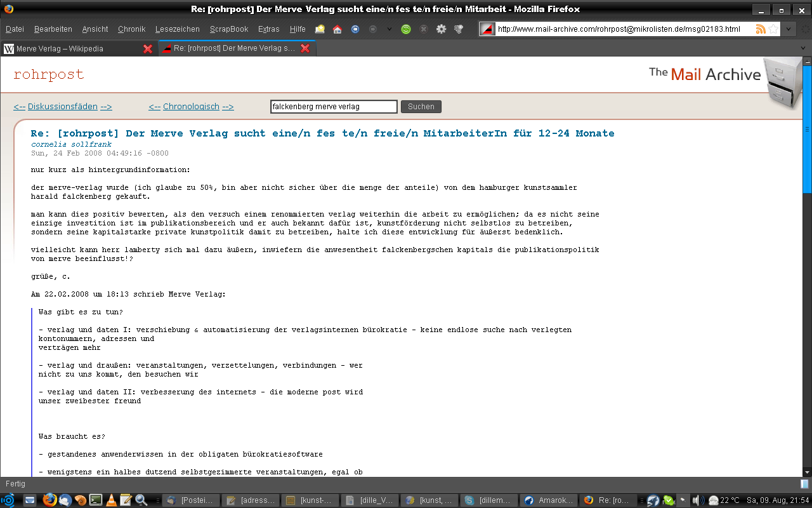This screenshot has height=508, width=812.
Task: Open the volume speaker tray icon
Action: point(698,500)
